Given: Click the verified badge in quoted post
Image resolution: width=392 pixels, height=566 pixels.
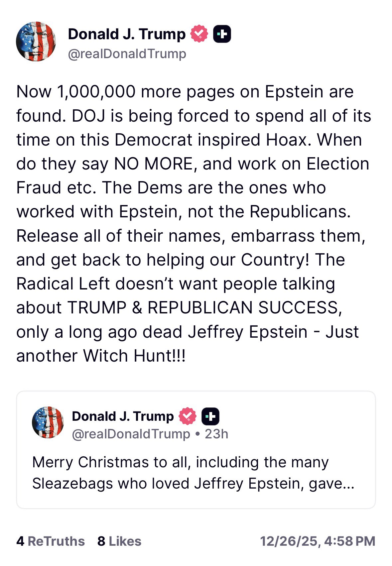Looking at the screenshot, I should (x=188, y=416).
